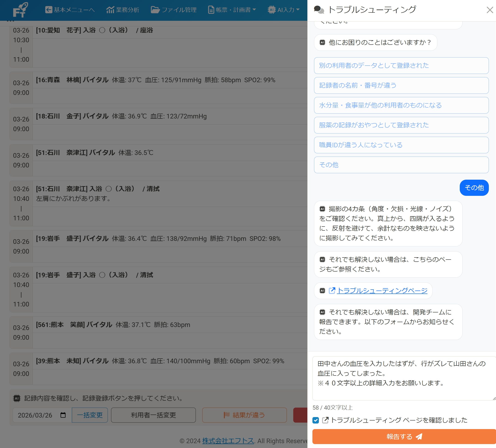
Task: Click the flag icon on 結果が違う button
Action: [x=226, y=415]
